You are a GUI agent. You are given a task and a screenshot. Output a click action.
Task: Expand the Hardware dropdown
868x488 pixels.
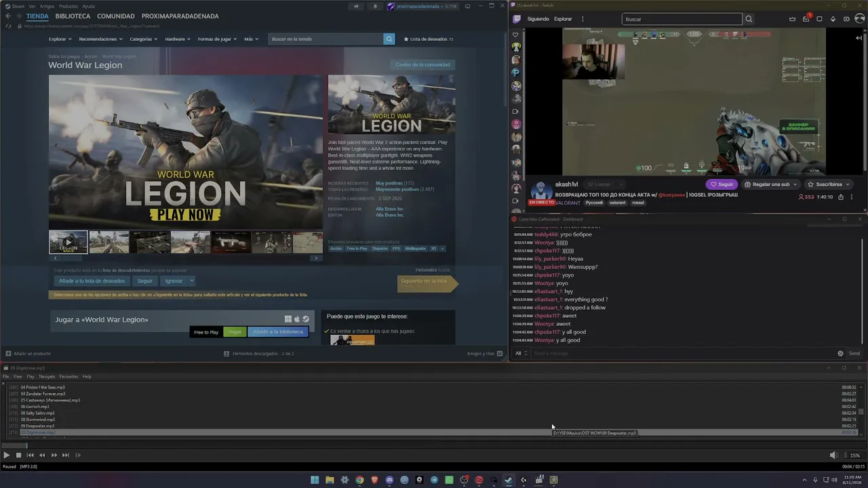[178, 39]
